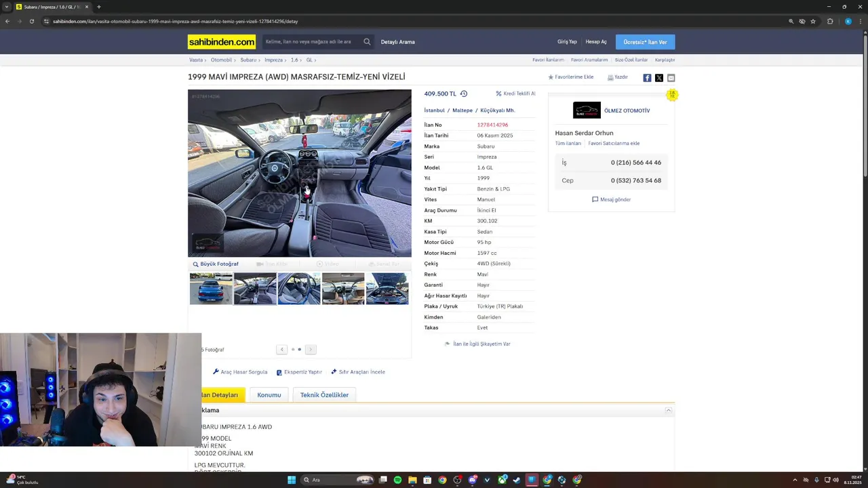Click in the site search field

pyautogui.click(x=312, y=42)
